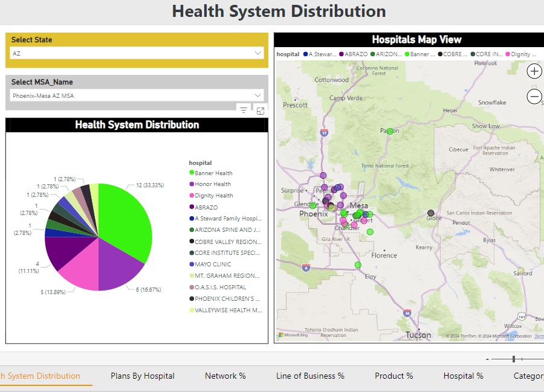The image size is (544, 392).
Task: Select the green marker near Eloy
Action: tap(358, 265)
